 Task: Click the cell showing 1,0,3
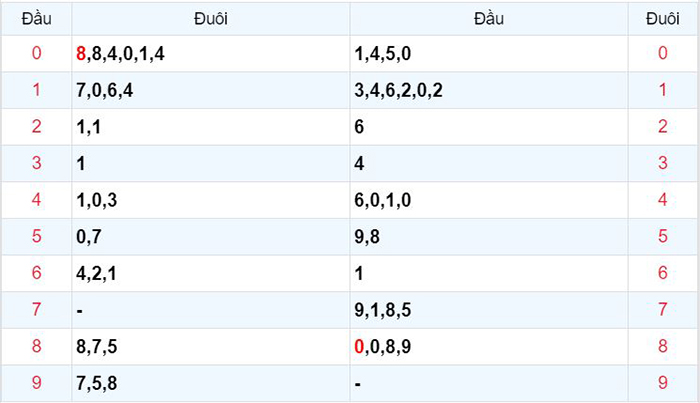click(211, 200)
